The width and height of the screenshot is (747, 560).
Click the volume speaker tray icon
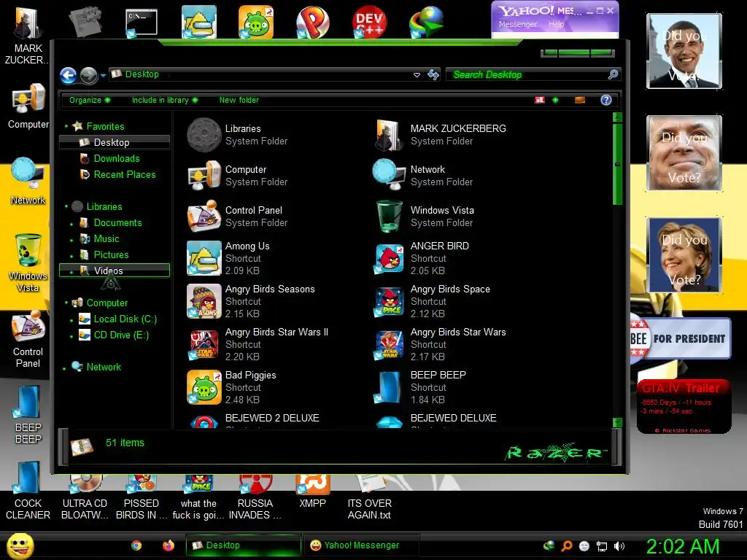pyautogui.click(x=619, y=546)
